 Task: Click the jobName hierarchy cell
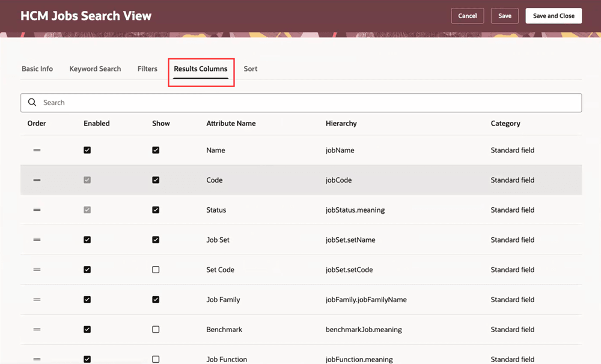(340, 150)
